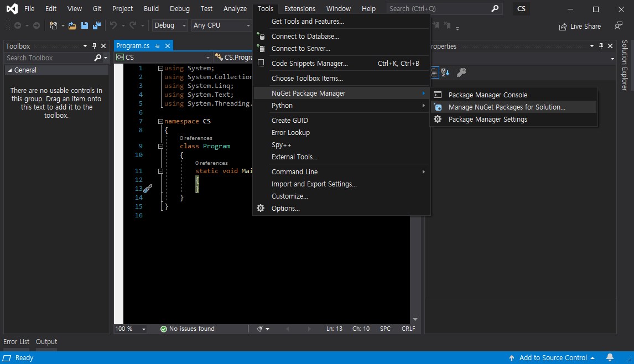634x364 pixels.
Task: Select Code Snippets Manager entry
Action: pos(342,64)
